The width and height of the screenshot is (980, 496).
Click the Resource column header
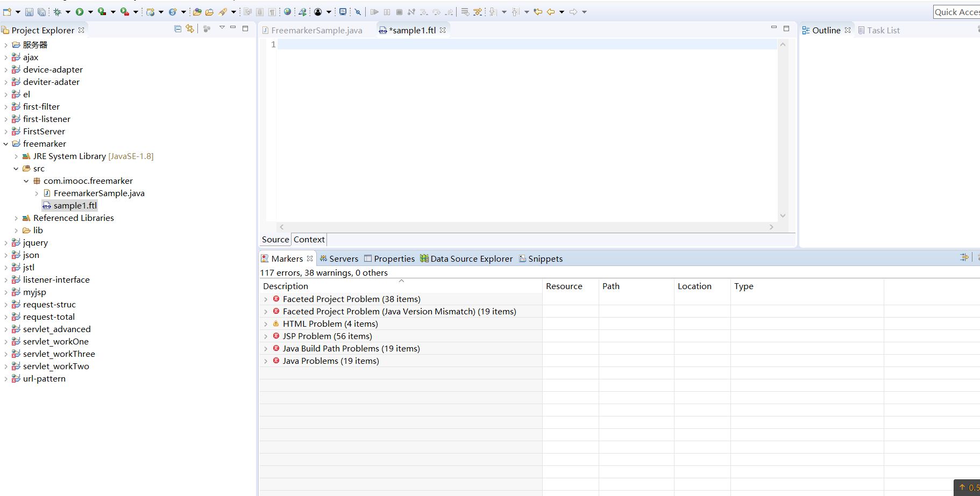tap(571, 286)
